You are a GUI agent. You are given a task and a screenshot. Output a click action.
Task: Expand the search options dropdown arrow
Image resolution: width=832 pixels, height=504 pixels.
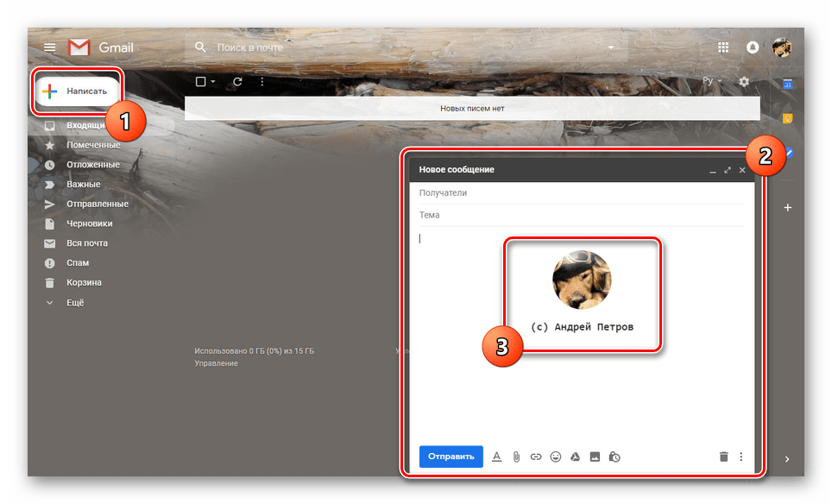611,47
